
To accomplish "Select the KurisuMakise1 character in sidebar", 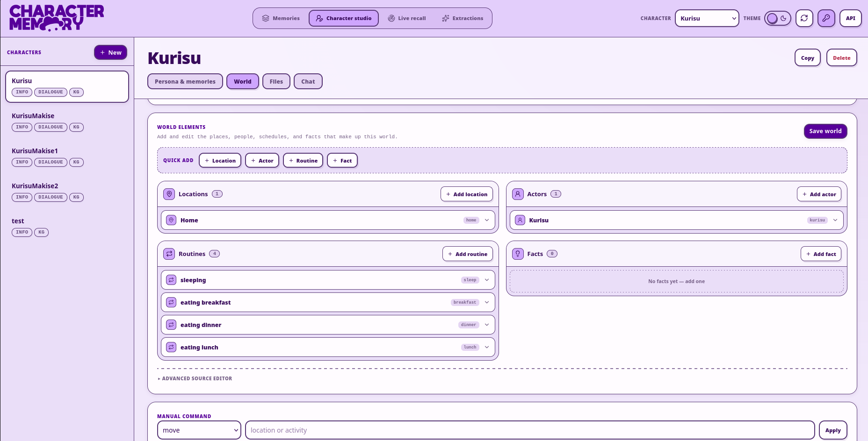I will pyautogui.click(x=67, y=156).
